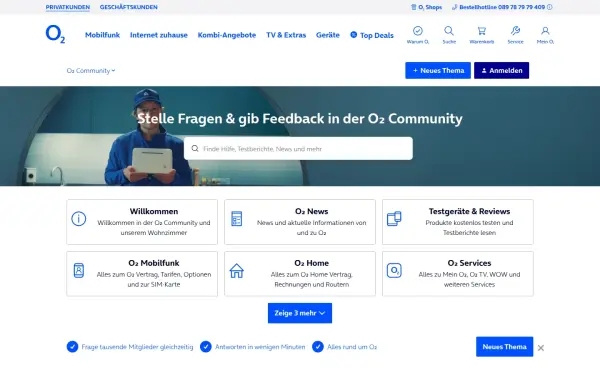Open the Warum O2 checkmark icon
The height and width of the screenshot is (375, 600).
pyautogui.click(x=417, y=31)
